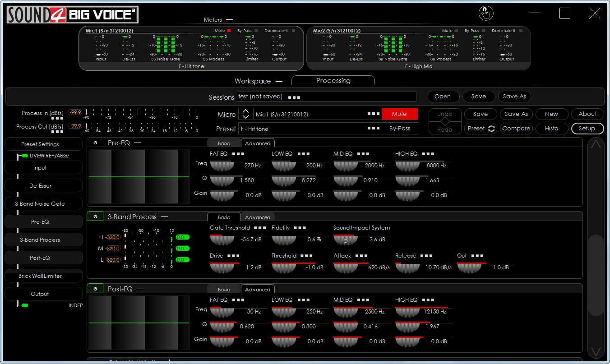
Task: Select 3-Band Process Basic tab
Action: (224, 217)
